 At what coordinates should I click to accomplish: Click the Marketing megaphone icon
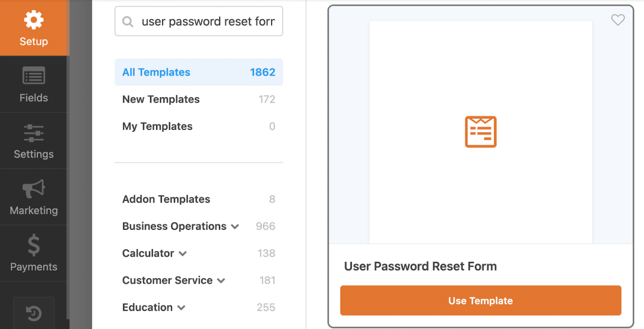tap(34, 196)
